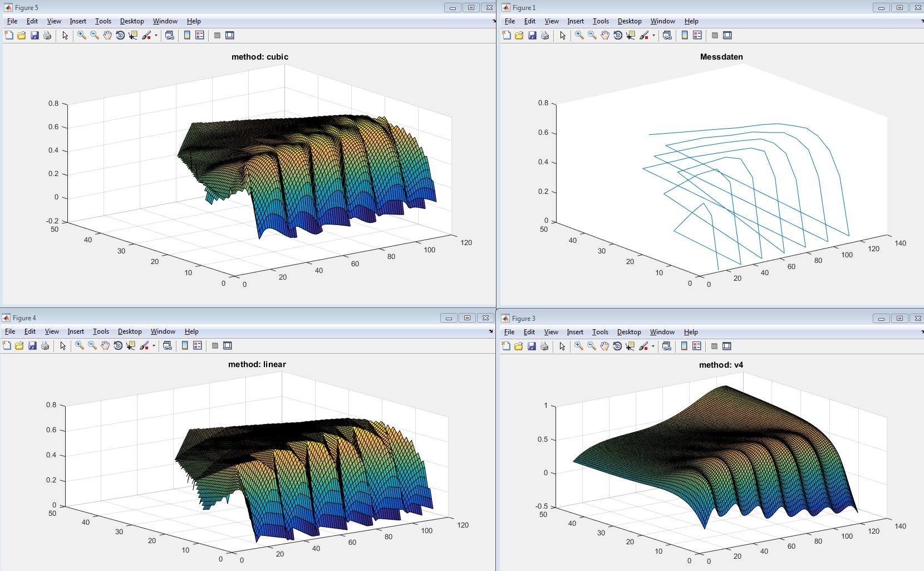Click Show Plot Tools button in Figure 1
The width and height of the screenshot is (924, 571).
tap(728, 35)
